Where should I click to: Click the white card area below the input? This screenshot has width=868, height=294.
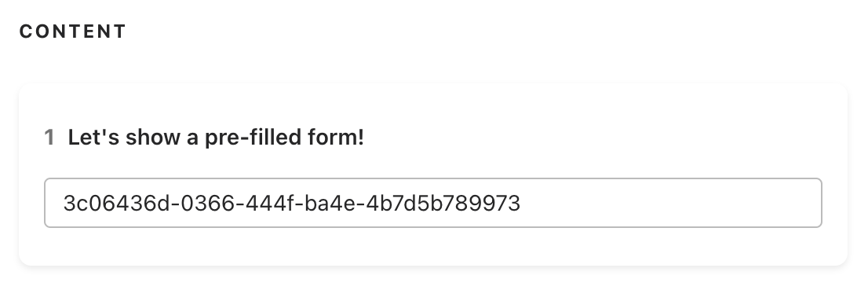click(433, 246)
